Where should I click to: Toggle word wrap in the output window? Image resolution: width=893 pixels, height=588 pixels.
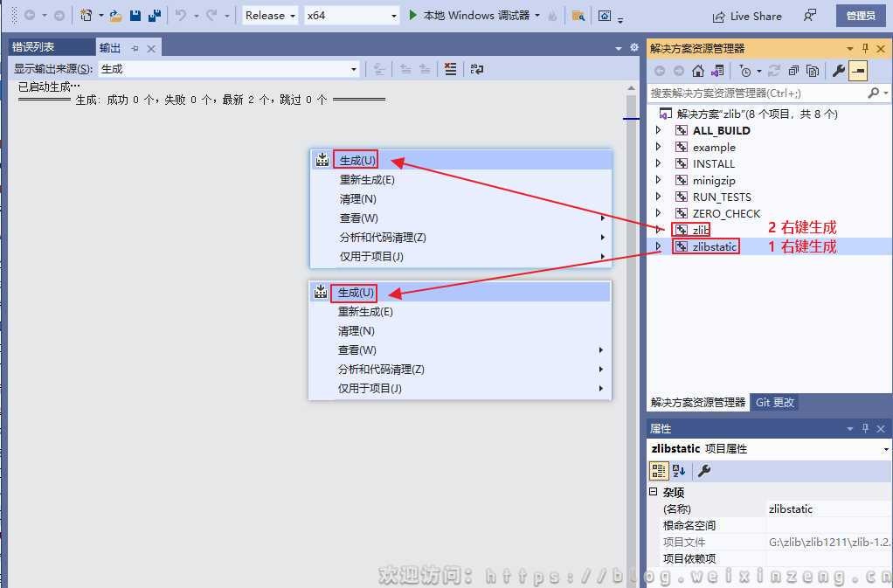tap(477, 69)
